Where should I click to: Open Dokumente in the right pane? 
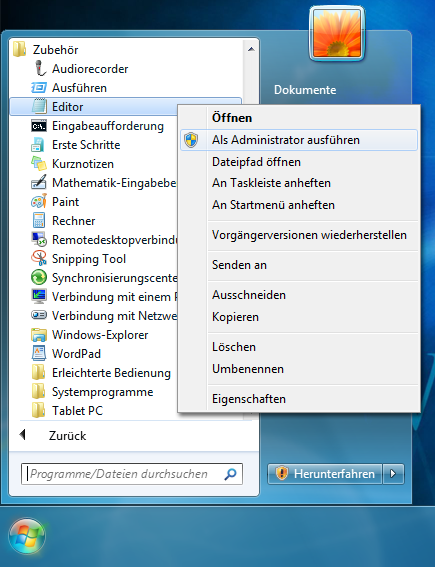pos(305,90)
